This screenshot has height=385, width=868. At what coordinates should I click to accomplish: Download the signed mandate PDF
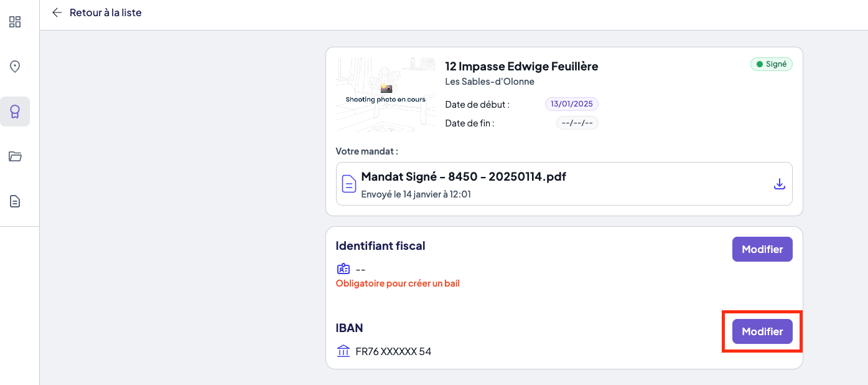[x=779, y=184]
